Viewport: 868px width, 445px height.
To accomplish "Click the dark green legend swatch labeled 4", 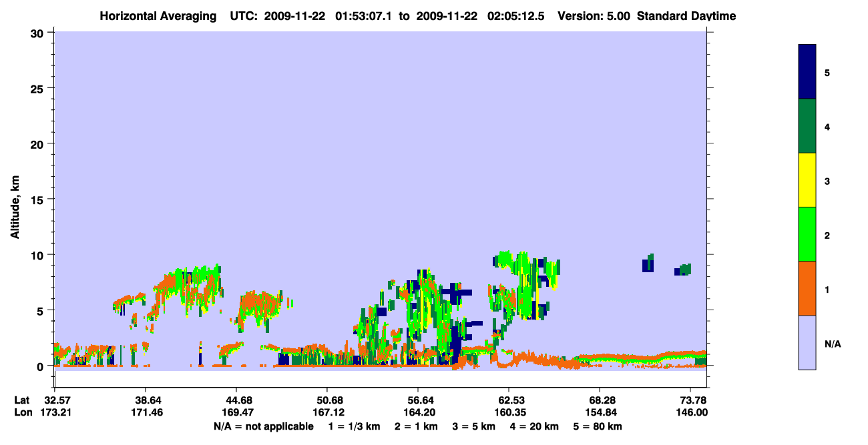I will 807,126.
